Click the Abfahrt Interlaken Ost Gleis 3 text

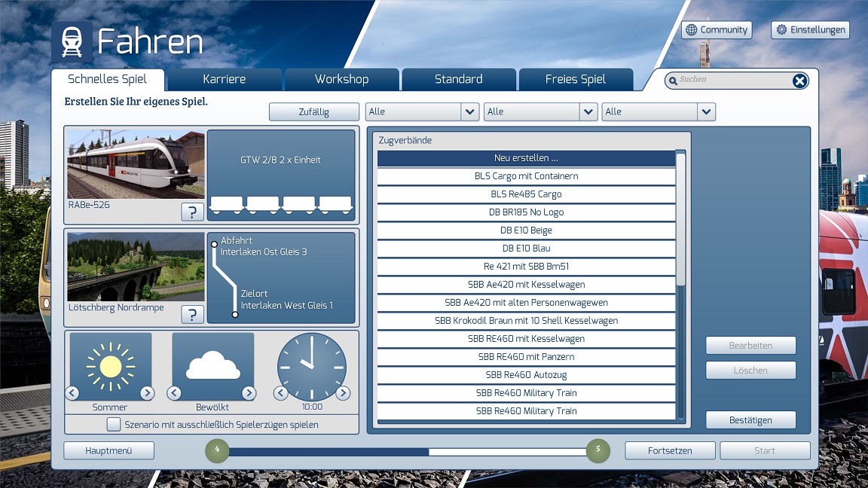pos(264,246)
